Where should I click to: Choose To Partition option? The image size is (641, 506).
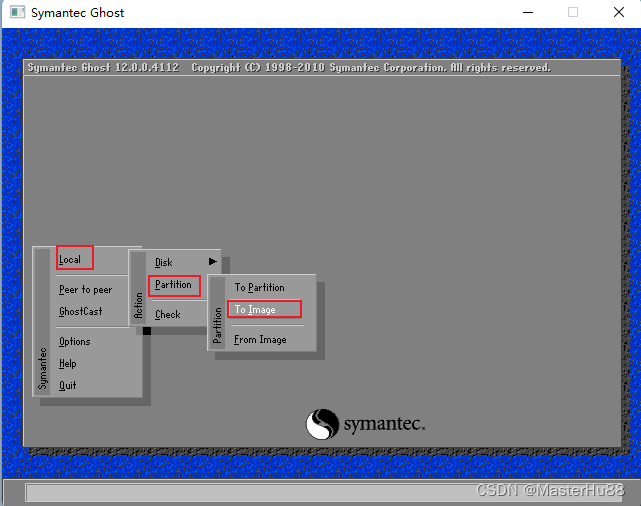click(260, 288)
